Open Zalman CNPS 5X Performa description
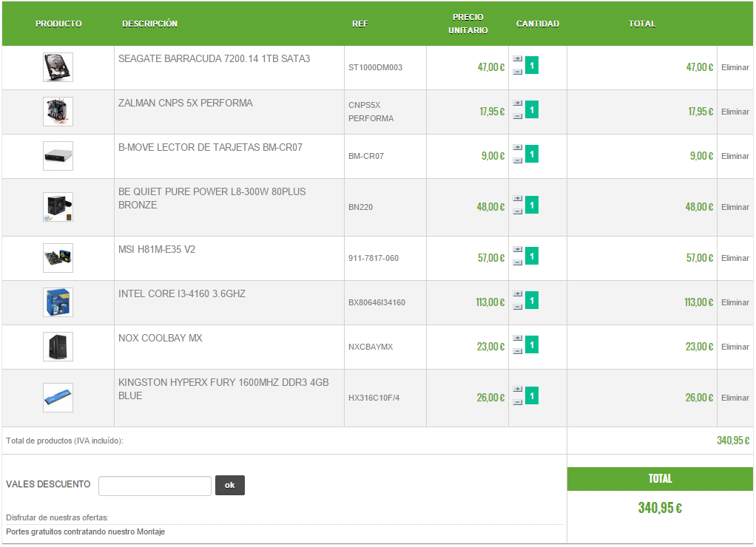This screenshot has height=547, width=756. [x=185, y=103]
